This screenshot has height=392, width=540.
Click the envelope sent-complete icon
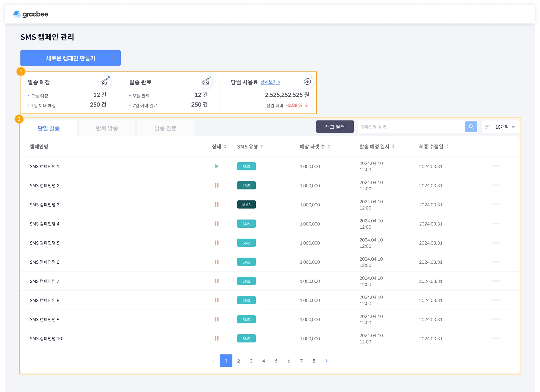[x=206, y=82]
